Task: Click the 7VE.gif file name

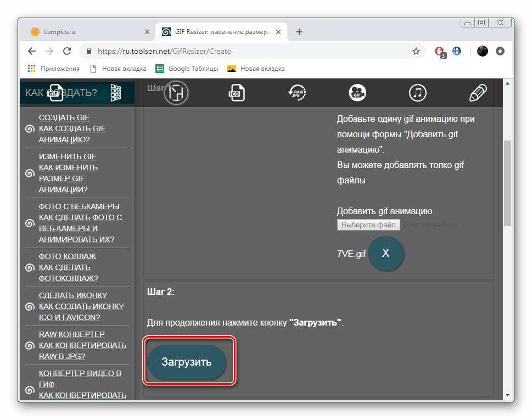Action: click(x=351, y=254)
